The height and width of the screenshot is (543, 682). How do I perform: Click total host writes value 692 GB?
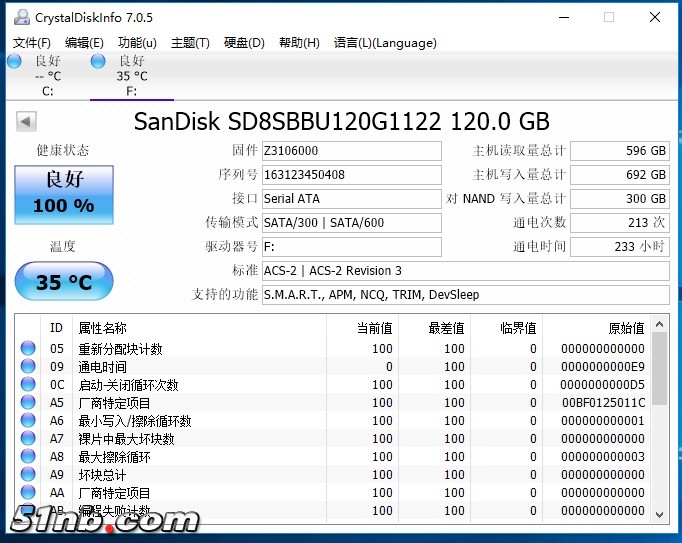click(620, 175)
